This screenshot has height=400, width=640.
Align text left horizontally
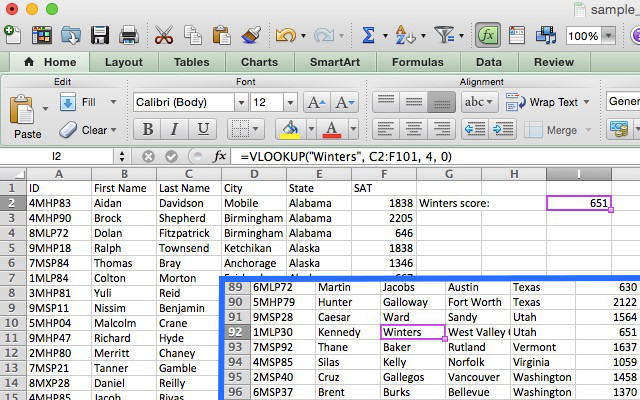tap(386, 130)
